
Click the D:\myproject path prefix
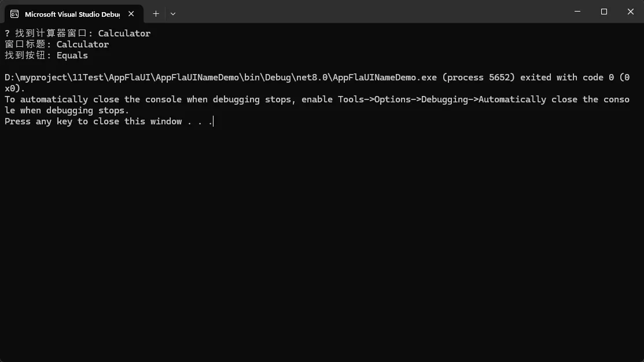35,77
